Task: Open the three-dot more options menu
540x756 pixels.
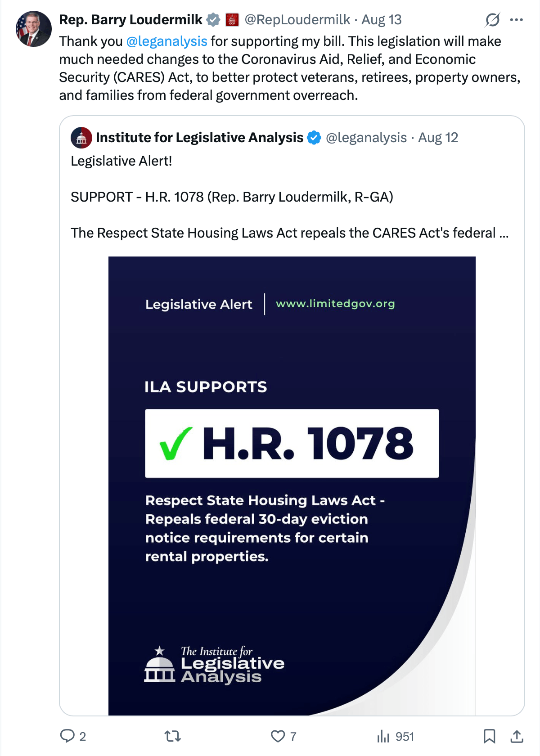Action: coord(516,20)
